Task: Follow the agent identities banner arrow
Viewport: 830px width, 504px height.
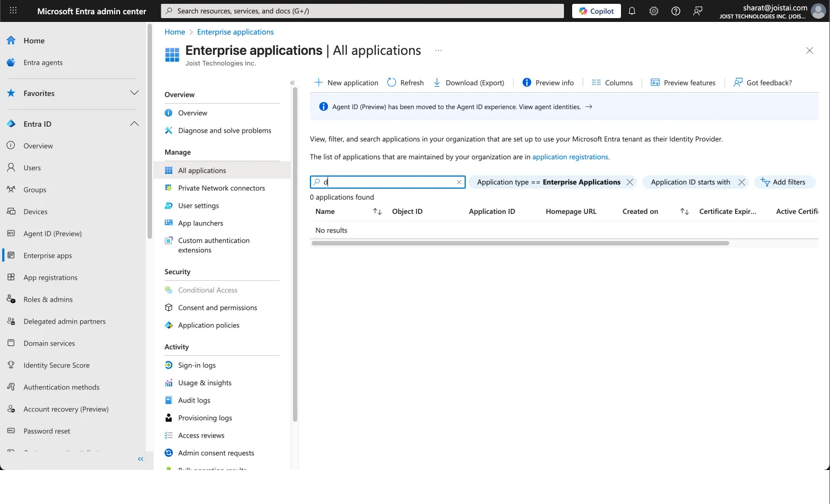Action: [x=589, y=107]
